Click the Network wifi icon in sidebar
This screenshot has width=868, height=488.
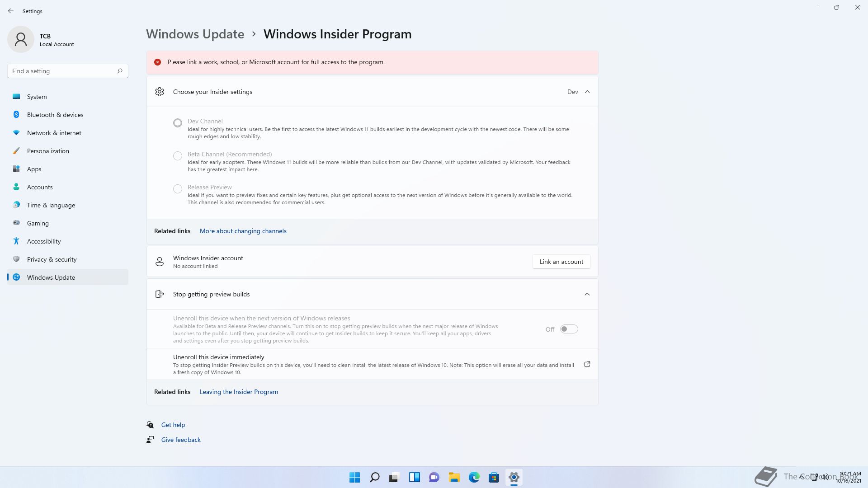point(16,132)
